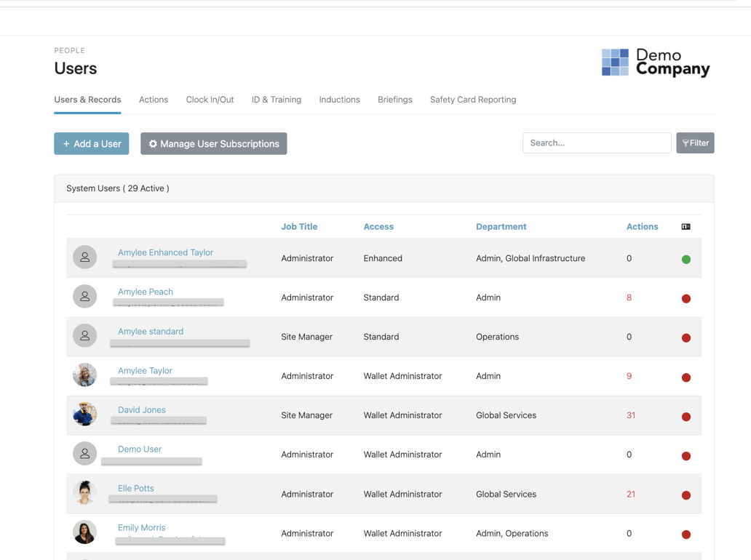The height and width of the screenshot is (560, 751).
Task: Sort by the Actions column header
Action: [643, 226]
